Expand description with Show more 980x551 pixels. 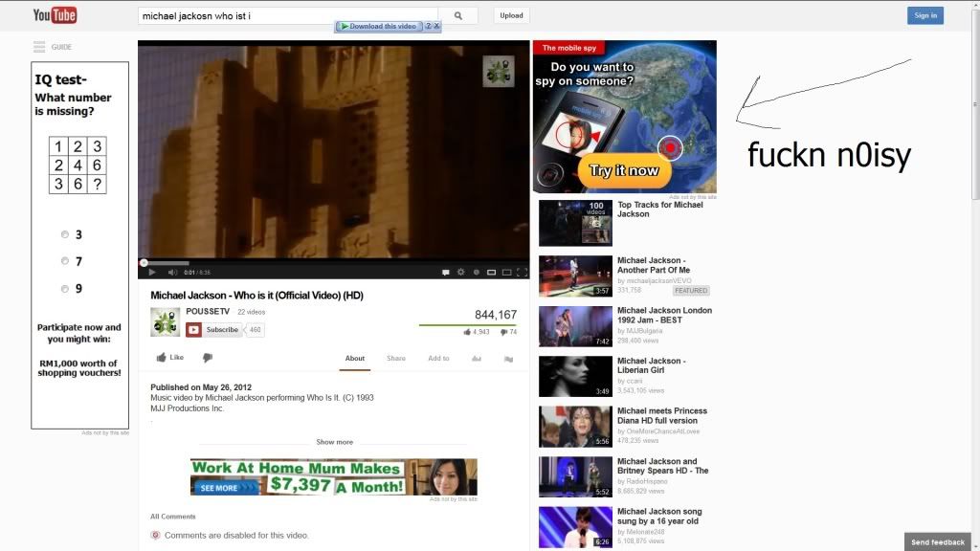click(x=334, y=442)
